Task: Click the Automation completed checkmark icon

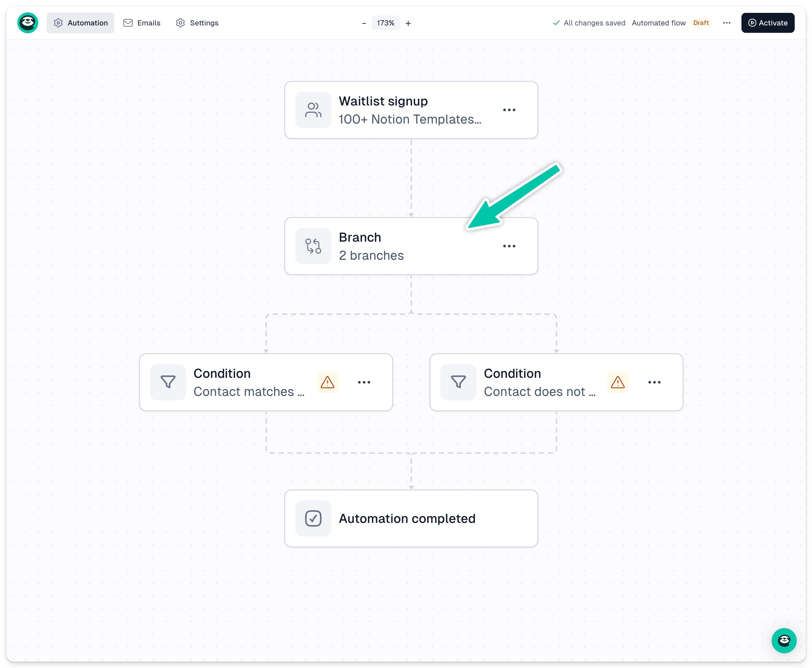Action: pos(313,518)
